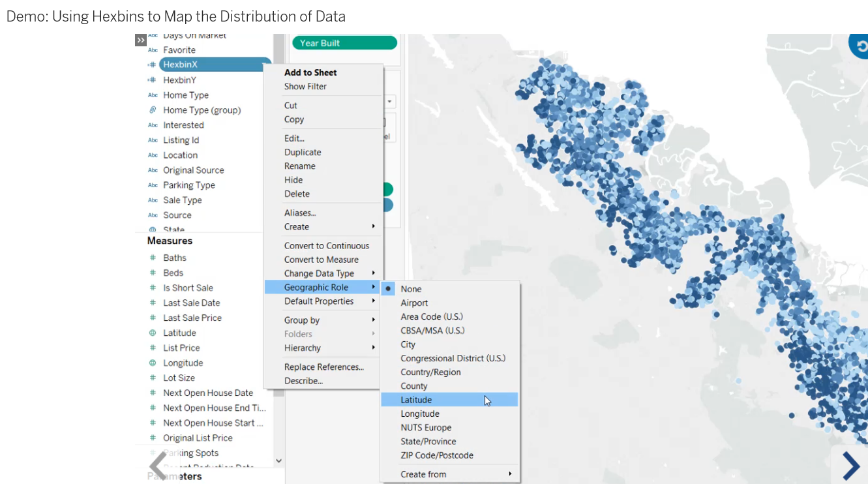Choose Congressional District (U.S.) role
The width and height of the screenshot is (868, 484).
click(x=450, y=358)
